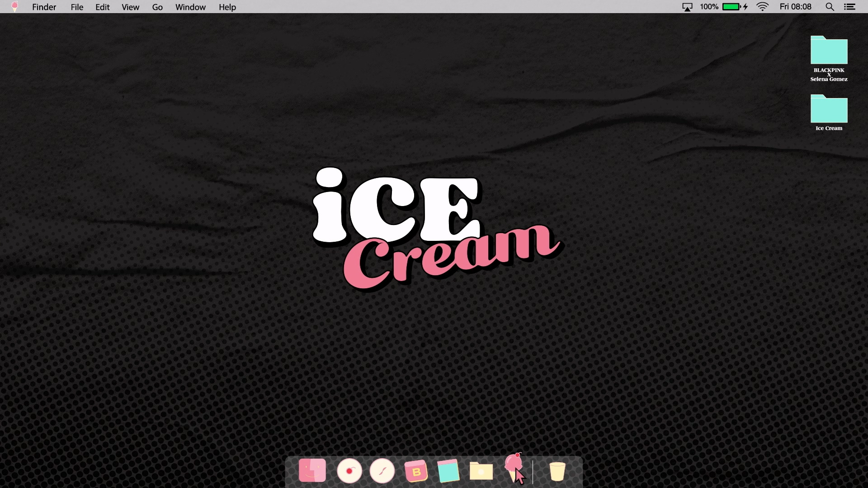This screenshot has width=868, height=488.
Task: Click the BLACKPINK X Selena Gomez folder label
Action: pos(829,75)
